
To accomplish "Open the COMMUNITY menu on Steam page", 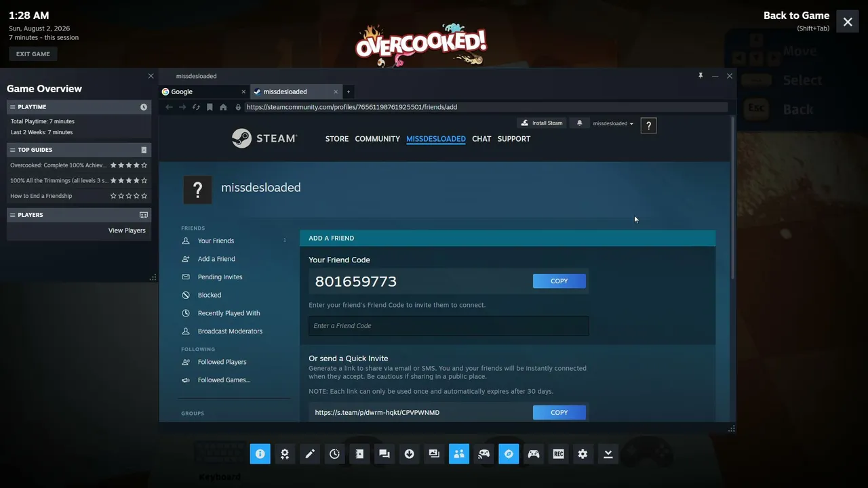I will pyautogui.click(x=377, y=139).
